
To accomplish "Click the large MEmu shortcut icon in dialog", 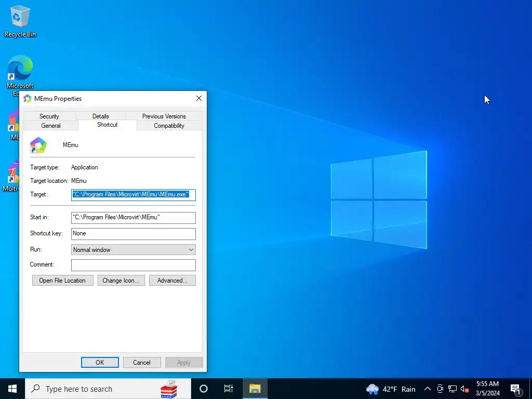I will [x=38, y=145].
